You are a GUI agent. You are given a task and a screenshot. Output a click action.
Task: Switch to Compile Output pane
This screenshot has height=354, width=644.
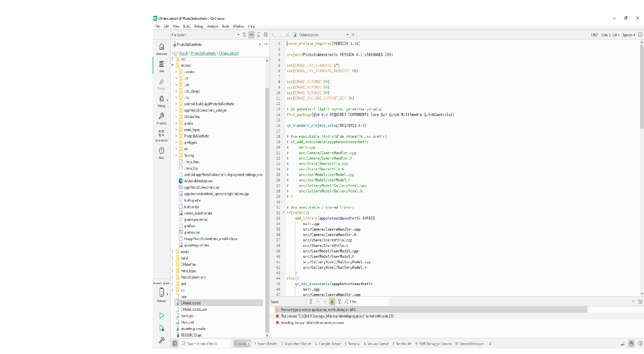pyautogui.click(x=328, y=344)
